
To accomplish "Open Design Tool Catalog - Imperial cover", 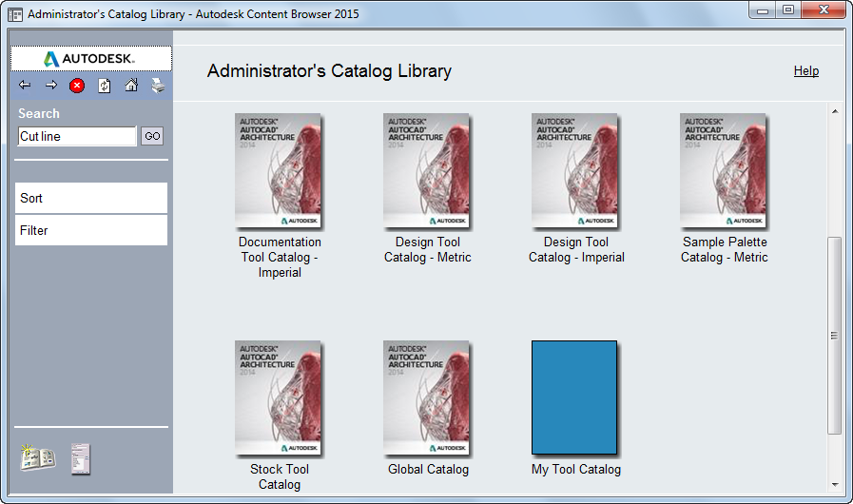I will tap(575, 171).
